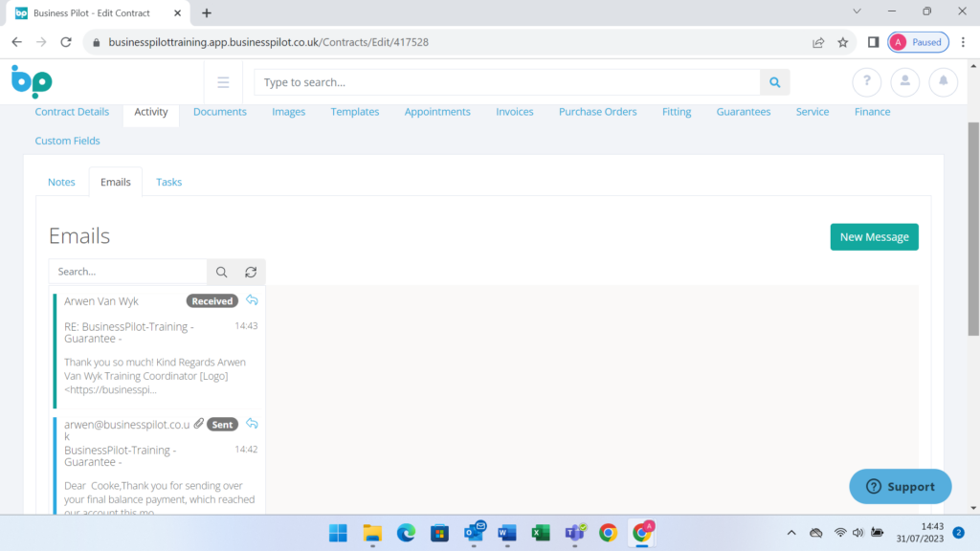Open Wi-Fi network settings in the tray
The height and width of the screenshot is (551, 980).
pyautogui.click(x=840, y=533)
